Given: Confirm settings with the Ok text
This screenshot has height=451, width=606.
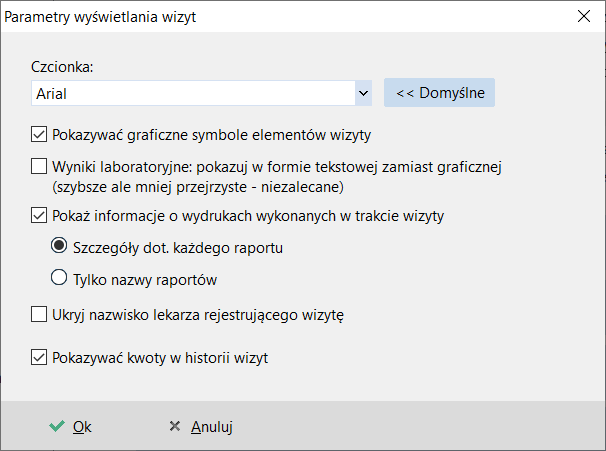Looking at the screenshot, I should point(82,427).
